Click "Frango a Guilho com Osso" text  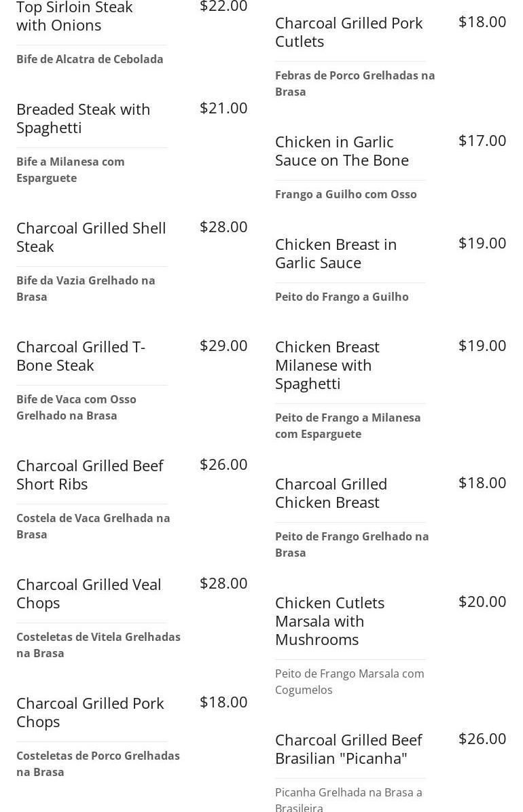click(x=346, y=194)
